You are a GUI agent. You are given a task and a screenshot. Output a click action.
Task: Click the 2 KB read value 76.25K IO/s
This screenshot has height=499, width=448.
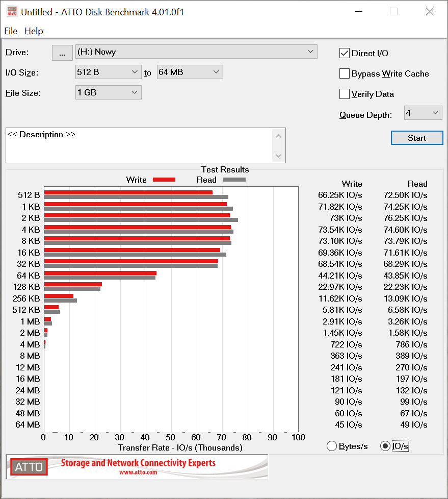(x=405, y=218)
